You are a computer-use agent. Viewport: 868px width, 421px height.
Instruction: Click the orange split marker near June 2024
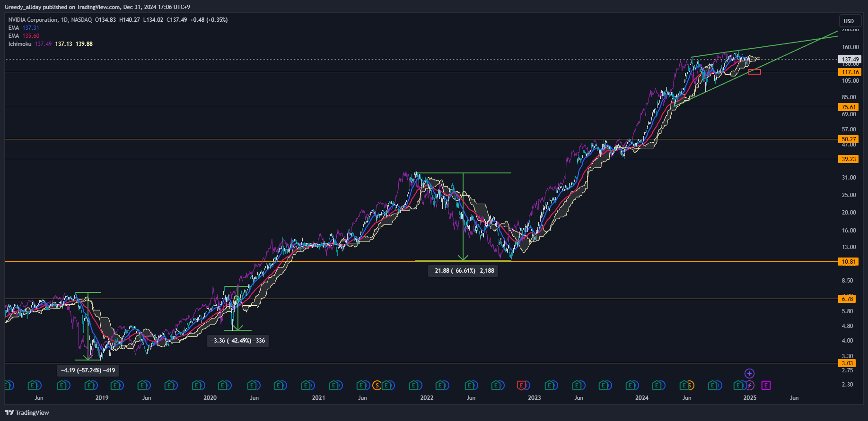(x=690, y=386)
